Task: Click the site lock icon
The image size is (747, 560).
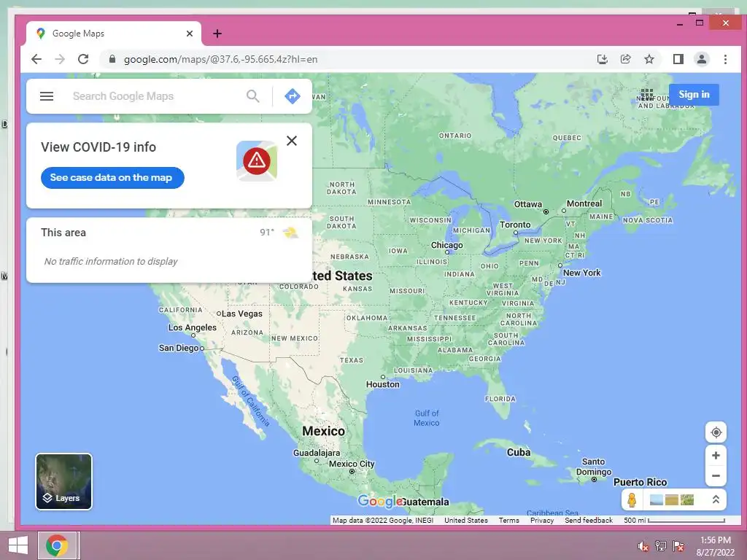Action: [112, 59]
